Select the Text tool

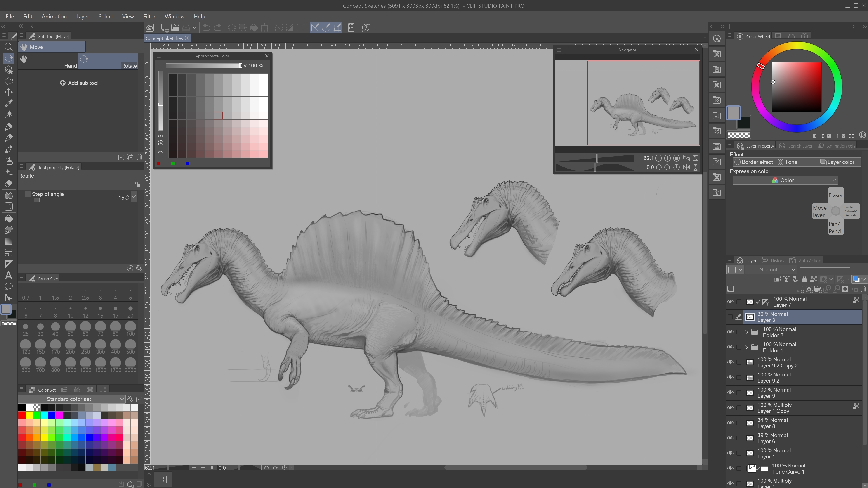[8, 275]
